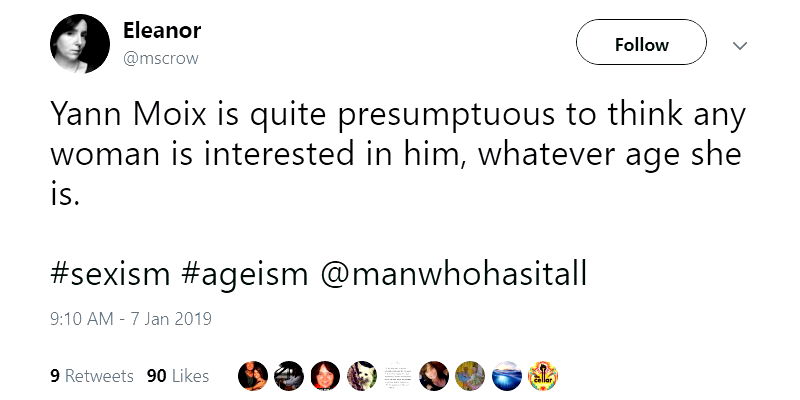
Task: Open Eleanor's profile picture
Action: pos(78,44)
